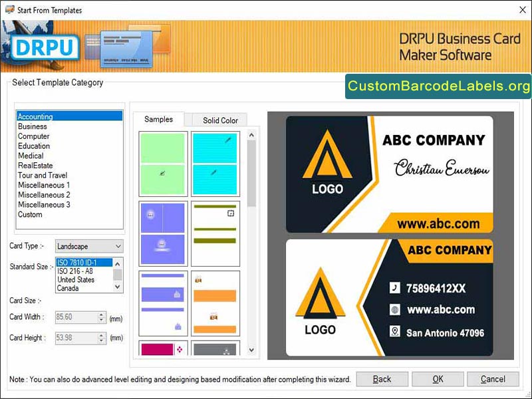Pick the purple sample template thumbnail
The image size is (532, 399).
162,233
